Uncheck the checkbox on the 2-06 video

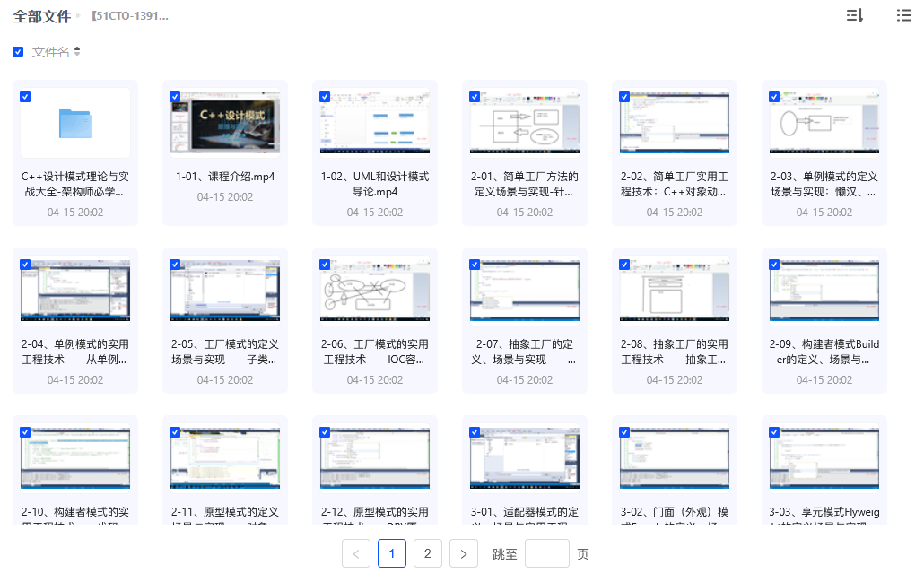pyautogui.click(x=325, y=265)
